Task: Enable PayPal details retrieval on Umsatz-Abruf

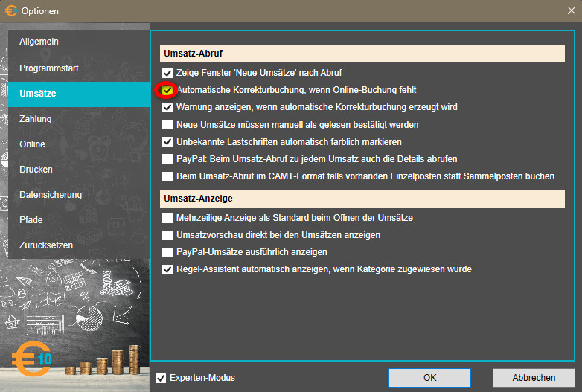Action: 167,159
